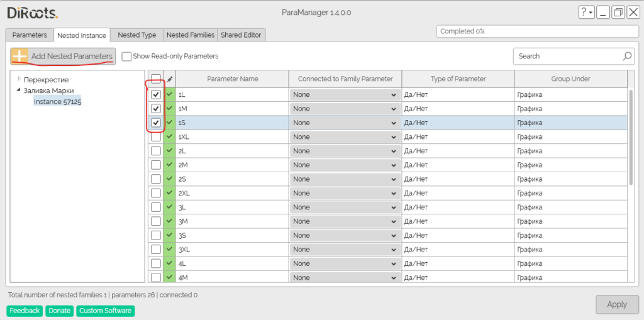Screen dimensions: 644x320
Task: Switch to the Parameters tab
Action: pos(30,35)
